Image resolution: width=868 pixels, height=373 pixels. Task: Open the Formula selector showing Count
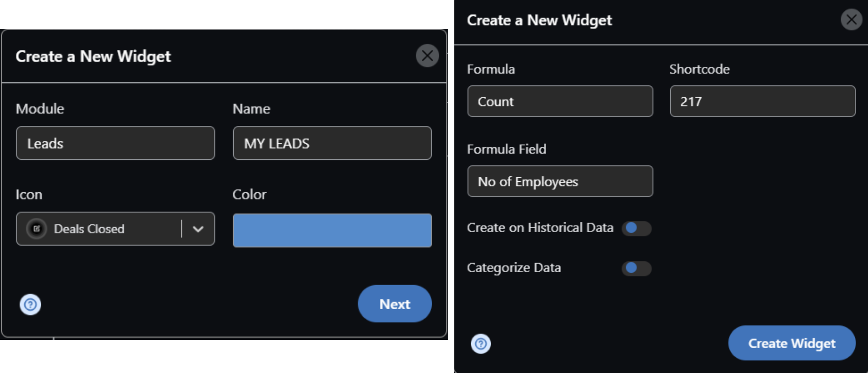point(560,101)
